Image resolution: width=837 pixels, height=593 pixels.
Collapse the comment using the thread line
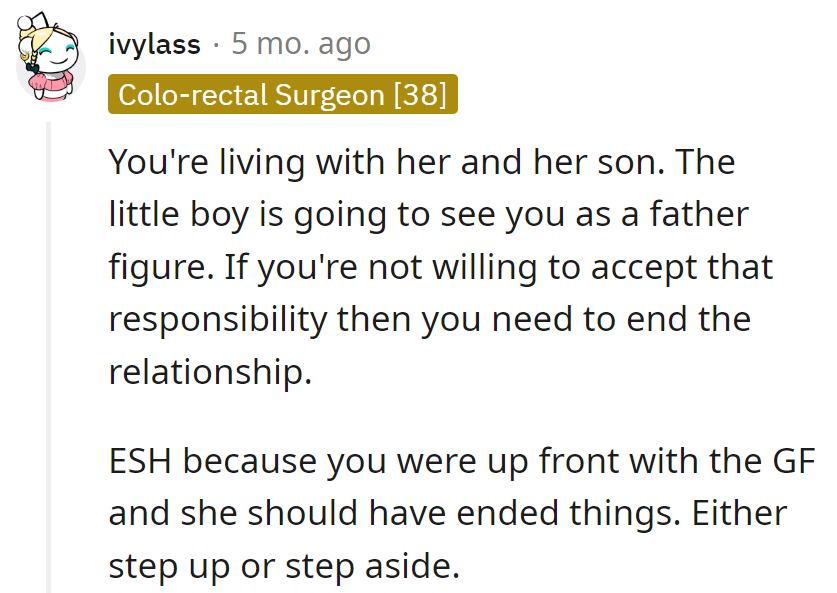(47, 350)
